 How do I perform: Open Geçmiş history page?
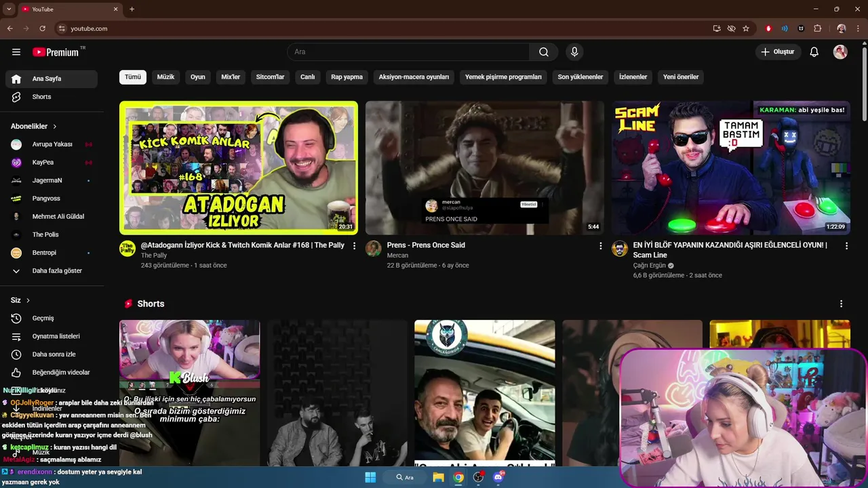point(52,319)
